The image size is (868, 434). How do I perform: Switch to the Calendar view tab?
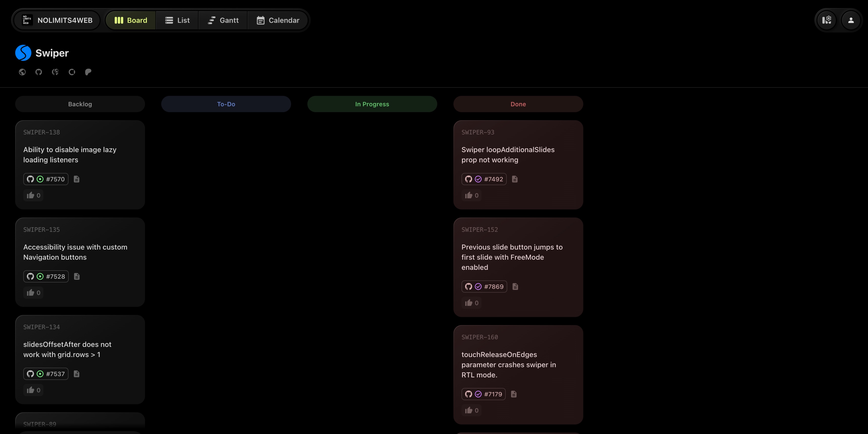[x=278, y=20]
